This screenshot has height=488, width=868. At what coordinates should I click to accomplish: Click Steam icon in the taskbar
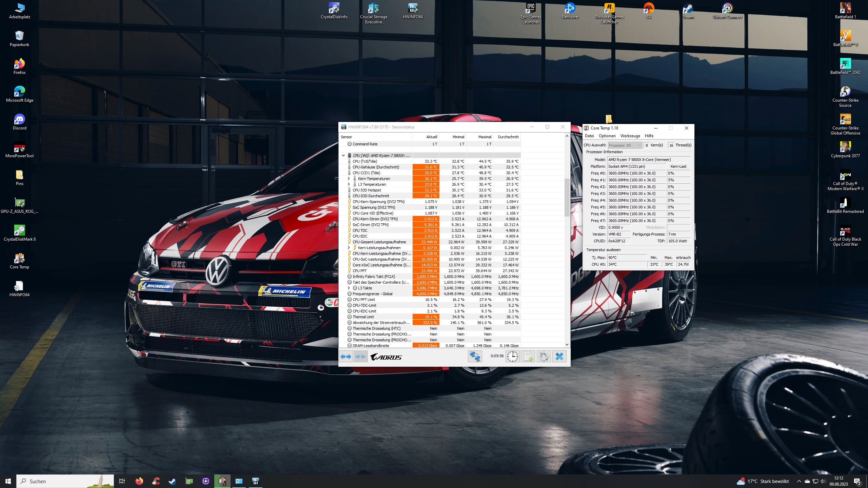tap(172, 481)
